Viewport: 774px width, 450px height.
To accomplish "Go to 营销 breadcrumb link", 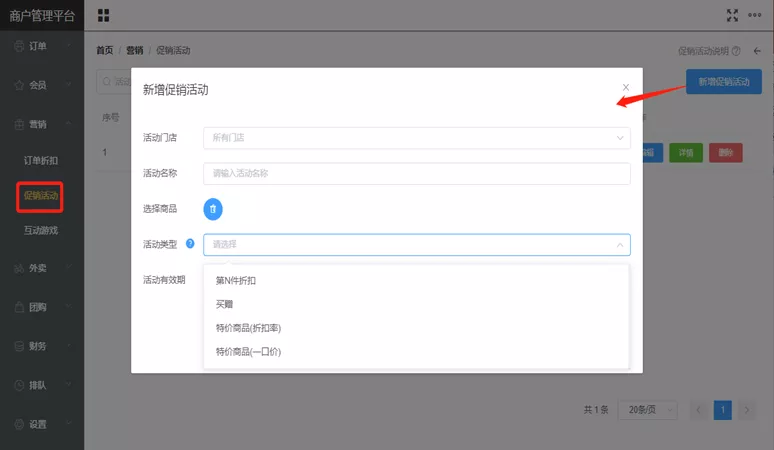I will coord(135,50).
